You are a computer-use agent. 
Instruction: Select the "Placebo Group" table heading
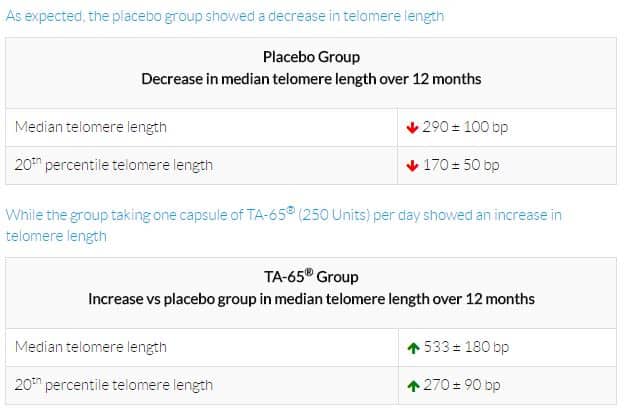pos(311,57)
